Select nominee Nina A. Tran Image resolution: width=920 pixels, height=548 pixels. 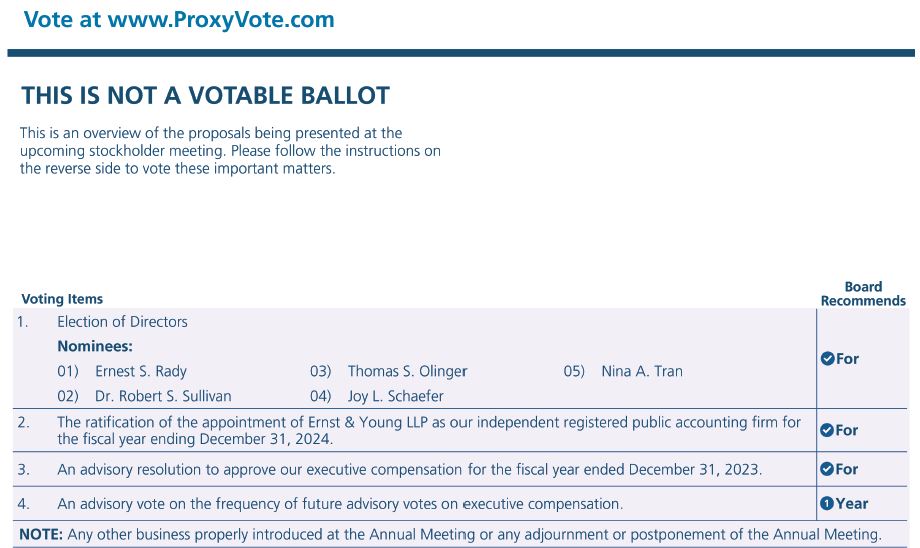(x=641, y=372)
